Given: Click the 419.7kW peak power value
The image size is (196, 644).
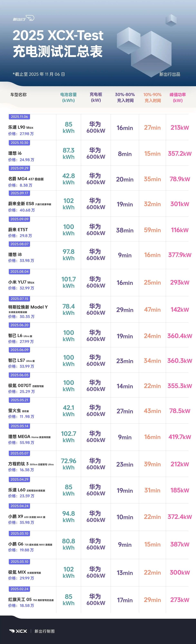Looking at the screenshot, I should (179, 437).
